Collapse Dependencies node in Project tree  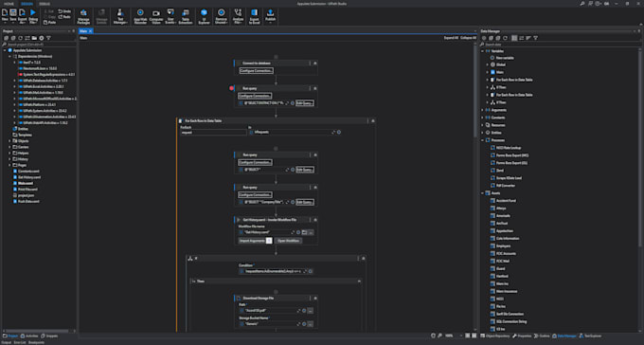click(x=9, y=56)
